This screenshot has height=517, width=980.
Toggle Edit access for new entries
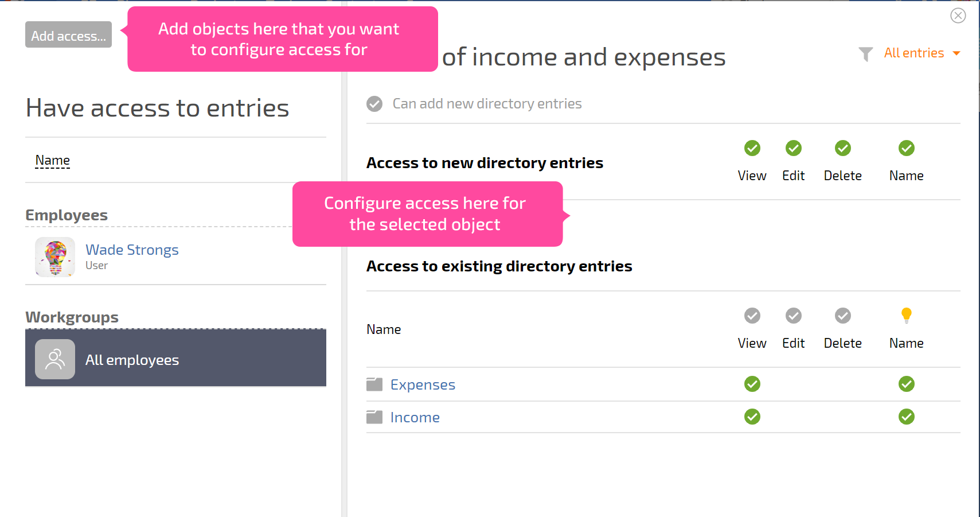click(793, 148)
